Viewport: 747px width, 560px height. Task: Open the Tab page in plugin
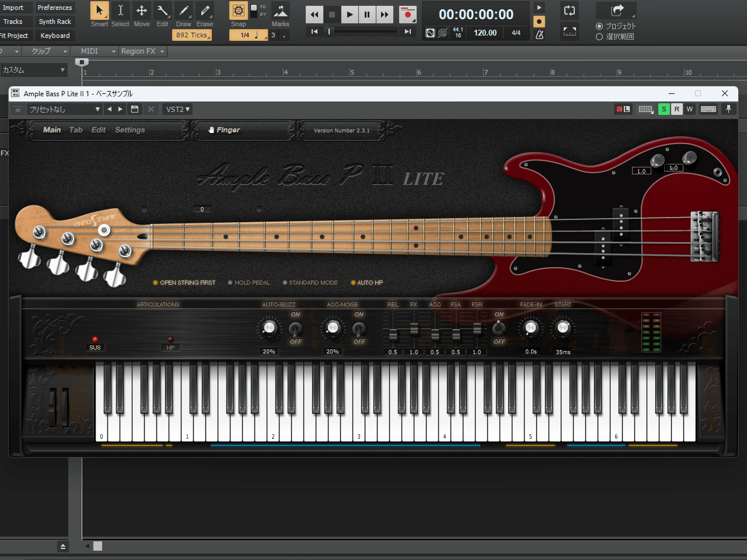coord(76,130)
